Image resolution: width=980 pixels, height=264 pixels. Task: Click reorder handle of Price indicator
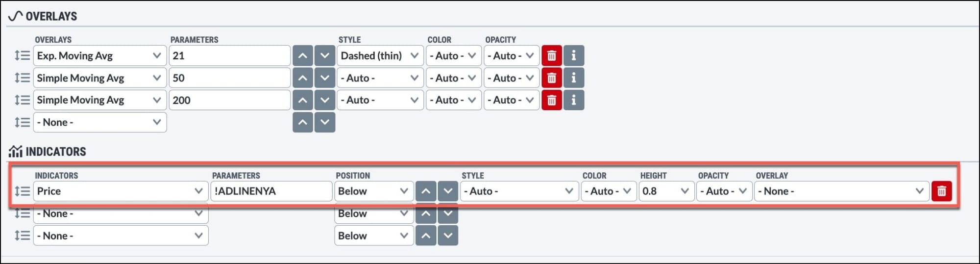22,191
